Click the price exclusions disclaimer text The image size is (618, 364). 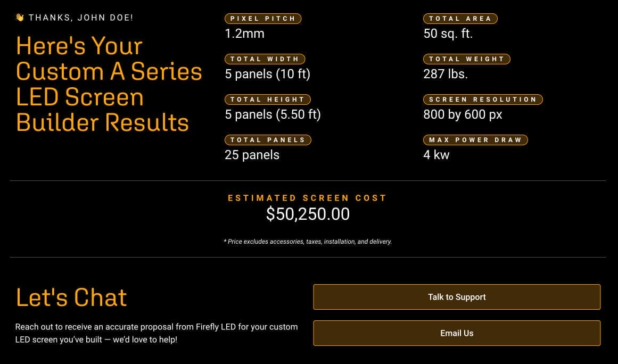tap(308, 242)
